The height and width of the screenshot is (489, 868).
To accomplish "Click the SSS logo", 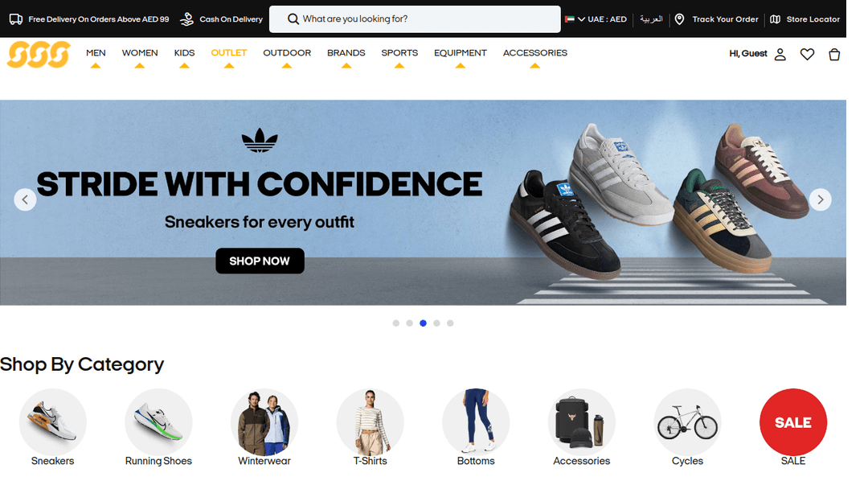I will pyautogui.click(x=39, y=54).
